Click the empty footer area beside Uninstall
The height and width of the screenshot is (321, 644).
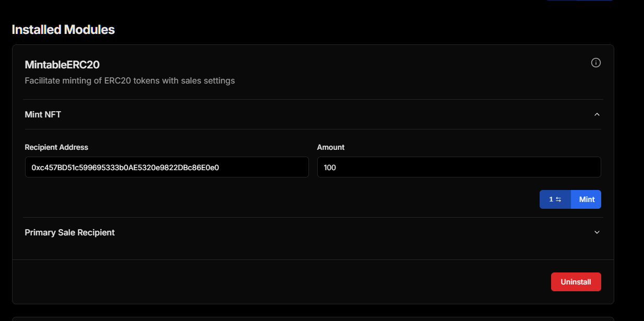coord(261,282)
